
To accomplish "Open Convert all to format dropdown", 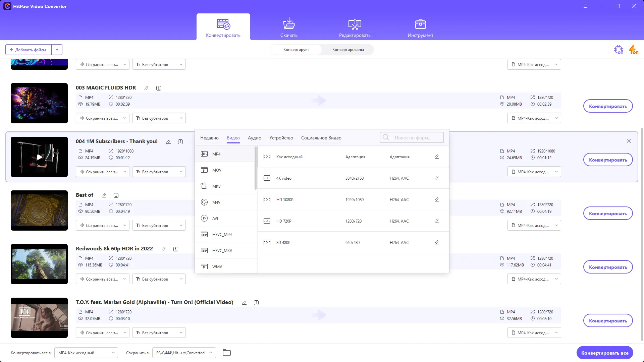I will click(86, 353).
